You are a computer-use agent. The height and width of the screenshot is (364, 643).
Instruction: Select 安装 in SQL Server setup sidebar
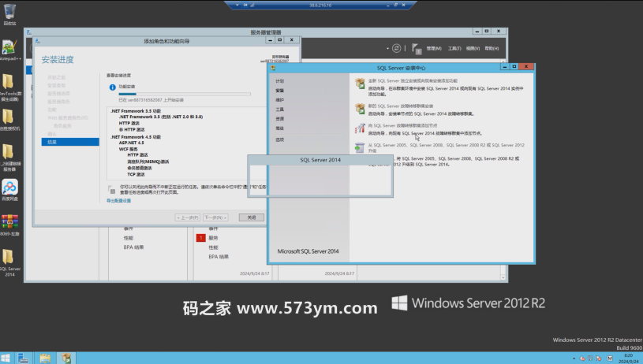279,91
